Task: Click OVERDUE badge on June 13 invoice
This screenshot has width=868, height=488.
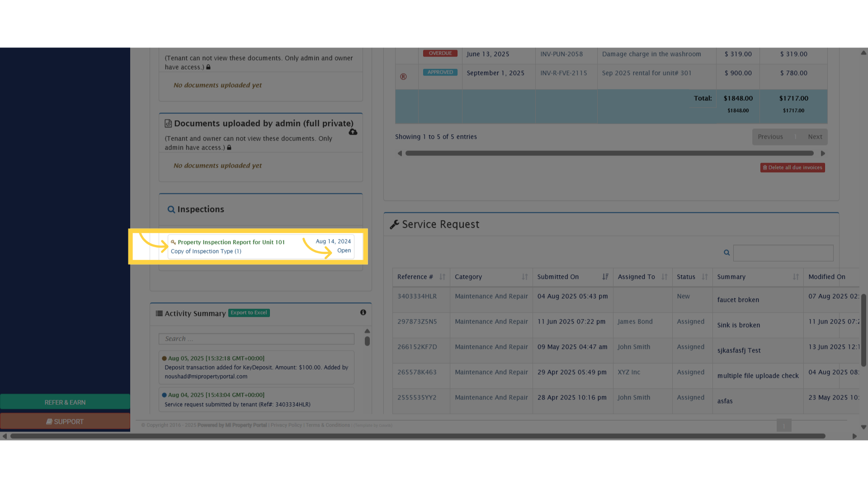Action: [x=440, y=53]
